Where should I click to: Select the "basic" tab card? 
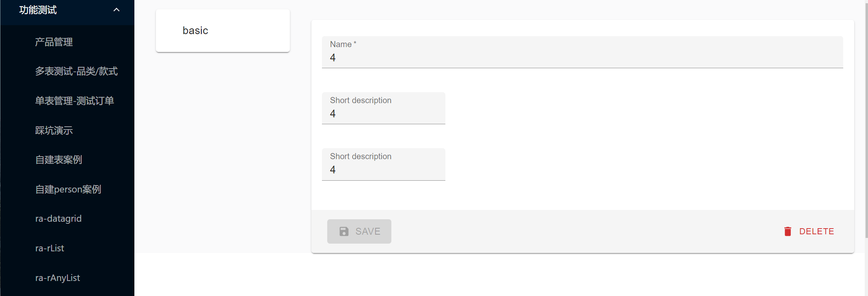click(x=222, y=30)
